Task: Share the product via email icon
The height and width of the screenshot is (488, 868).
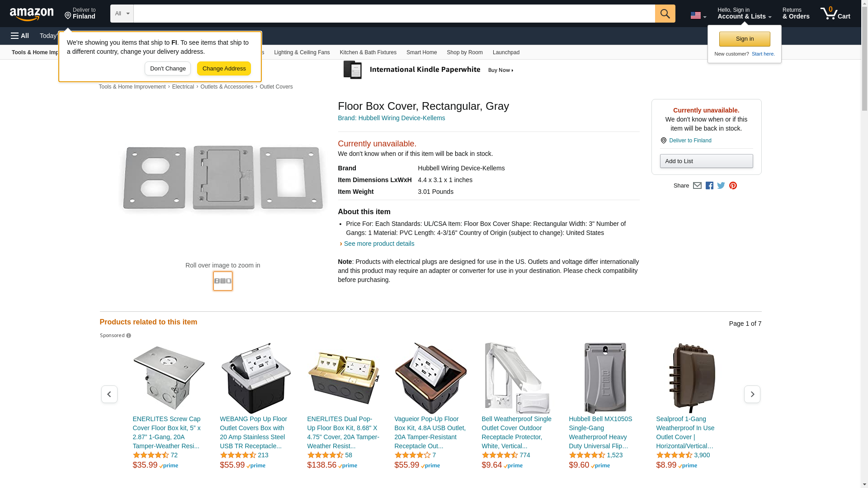Action: [697, 186]
